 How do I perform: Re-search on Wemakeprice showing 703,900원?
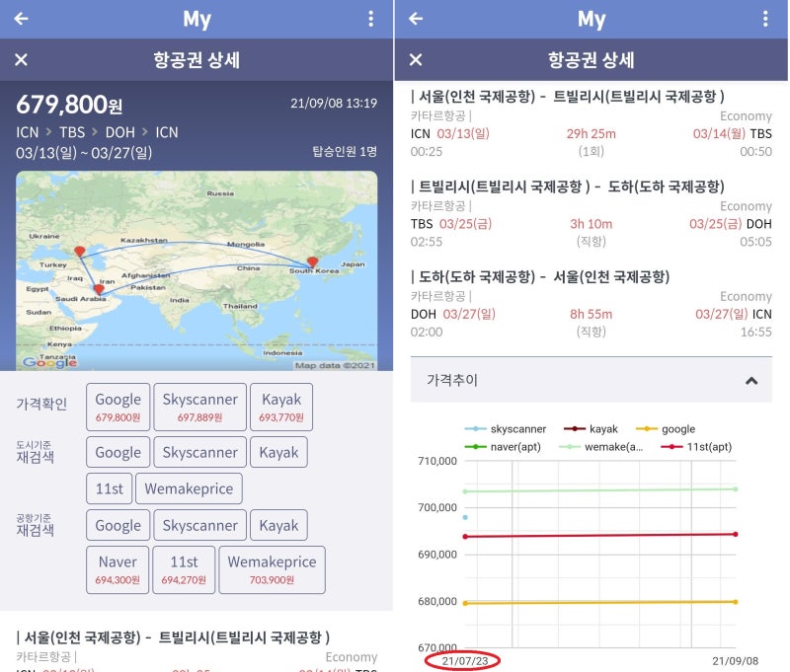272,569
